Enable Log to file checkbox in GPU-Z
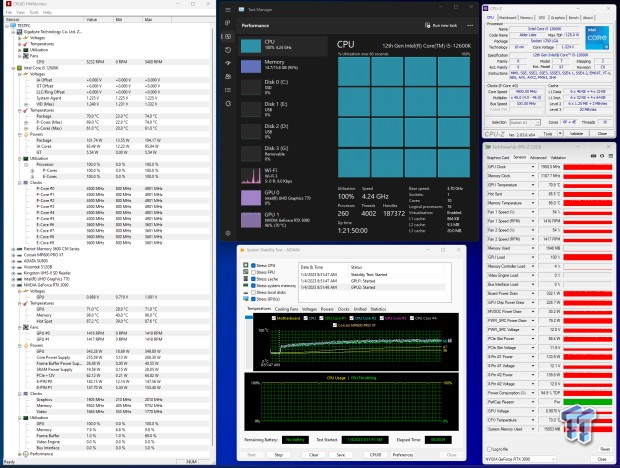Screen dimensions: 620x468 (x=490, y=449)
